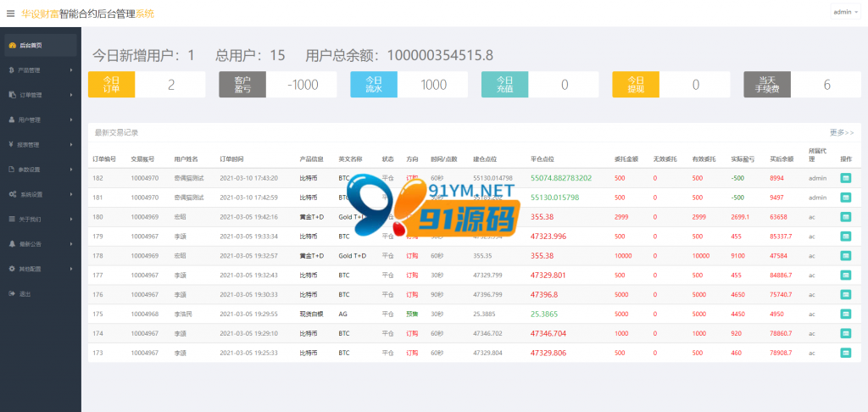Click the 实际盈亏 column header
Viewport: 868px width, 412px height.
coord(743,159)
